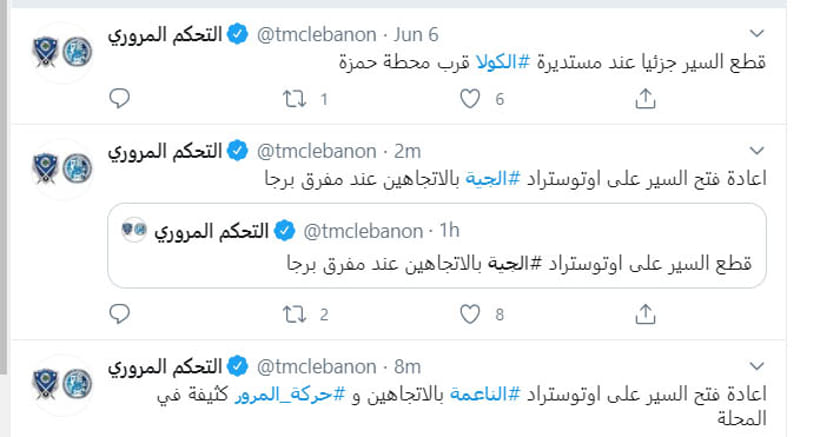Viewport: 820px width, 437px height.
Task: Reply to the 2m tweet
Action: [x=119, y=314]
